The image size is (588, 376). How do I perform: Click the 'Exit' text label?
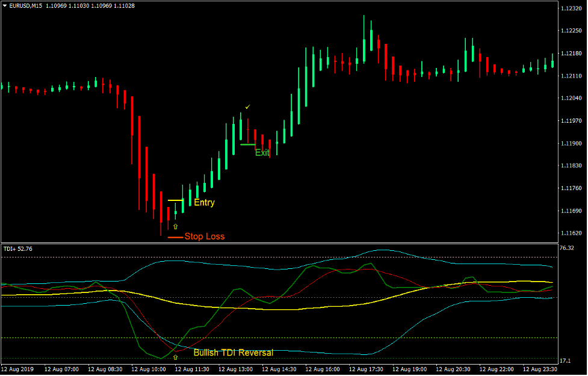pyautogui.click(x=262, y=153)
